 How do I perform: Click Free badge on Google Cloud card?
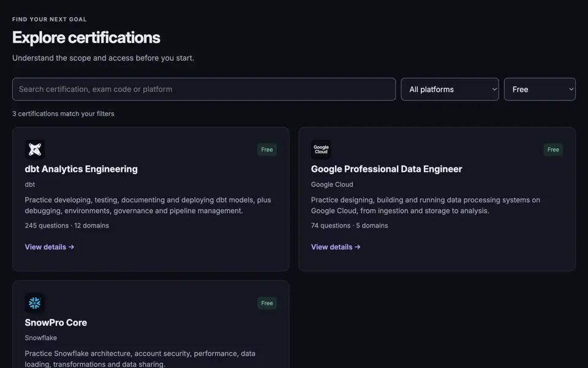[553, 150]
